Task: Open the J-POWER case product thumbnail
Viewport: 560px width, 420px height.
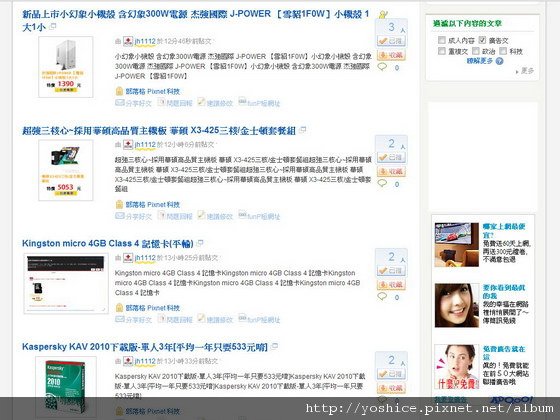Action: 66,67
